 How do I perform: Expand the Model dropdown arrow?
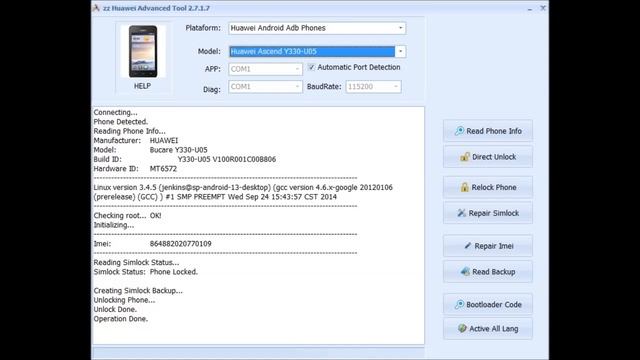click(x=400, y=51)
